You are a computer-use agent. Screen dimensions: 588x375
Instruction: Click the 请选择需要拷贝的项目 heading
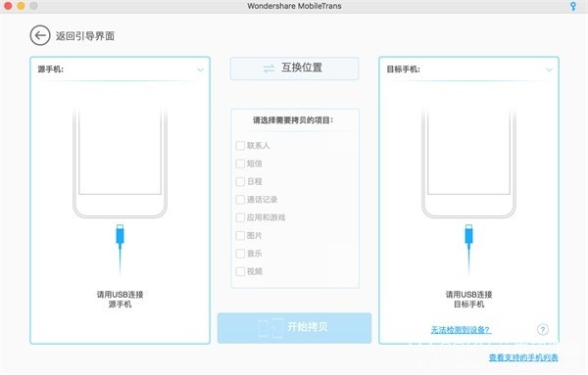click(293, 119)
